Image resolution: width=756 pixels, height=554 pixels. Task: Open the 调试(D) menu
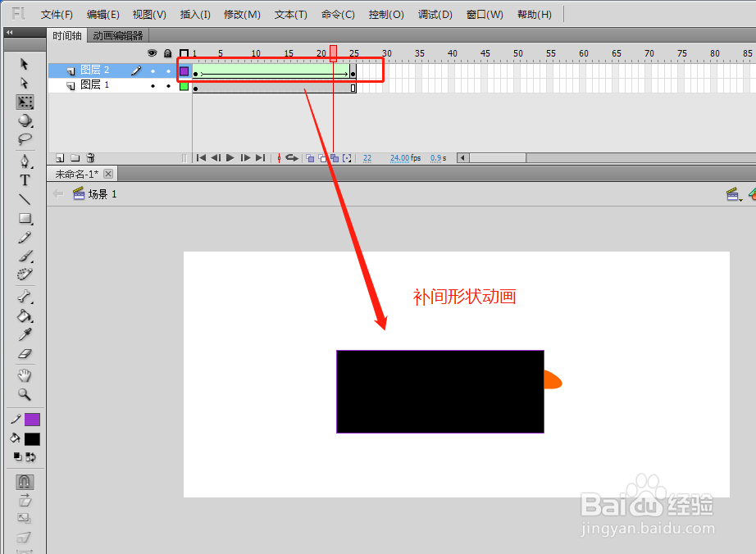[435, 15]
